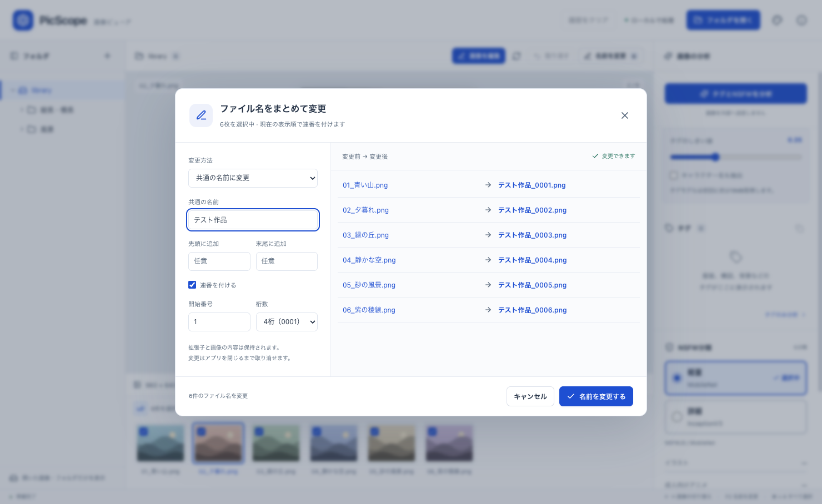Click the 6件のファイル名を変更 footer text
The width and height of the screenshot is (822, 504).
(x=218, y=396)
